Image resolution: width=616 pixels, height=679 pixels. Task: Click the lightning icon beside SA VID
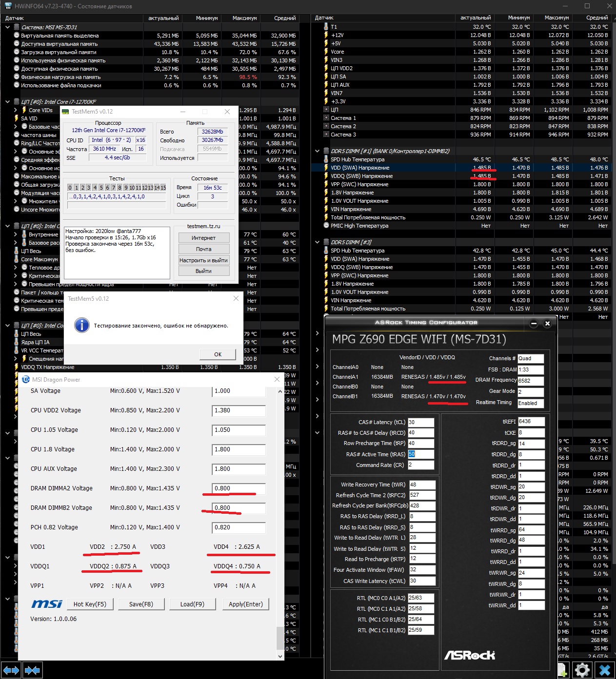pos(17,118)
